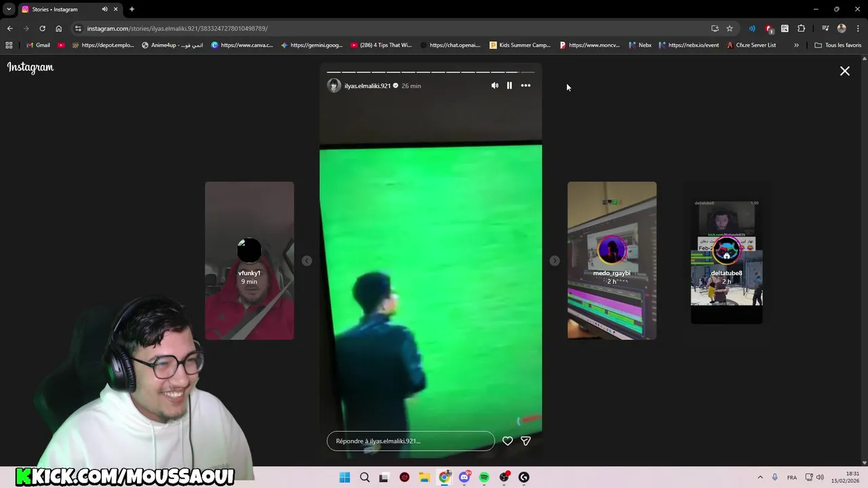
Task: Click the story progress bar segments
Action: click(431, 72)
